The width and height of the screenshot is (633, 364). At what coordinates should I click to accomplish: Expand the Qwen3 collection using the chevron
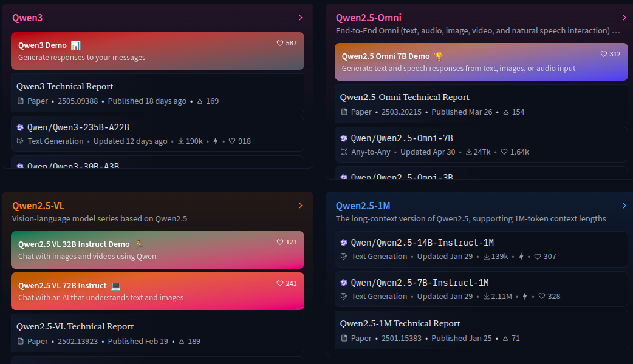[300, 18]
